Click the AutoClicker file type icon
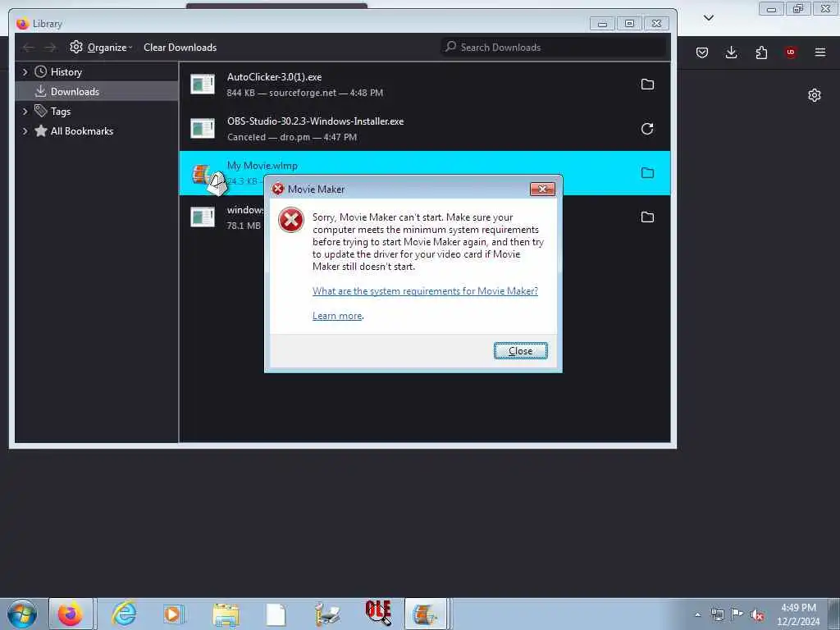Image resolution: width=840 pixels, height=630 pixels. pyautogui.click(x=203, y=84)
